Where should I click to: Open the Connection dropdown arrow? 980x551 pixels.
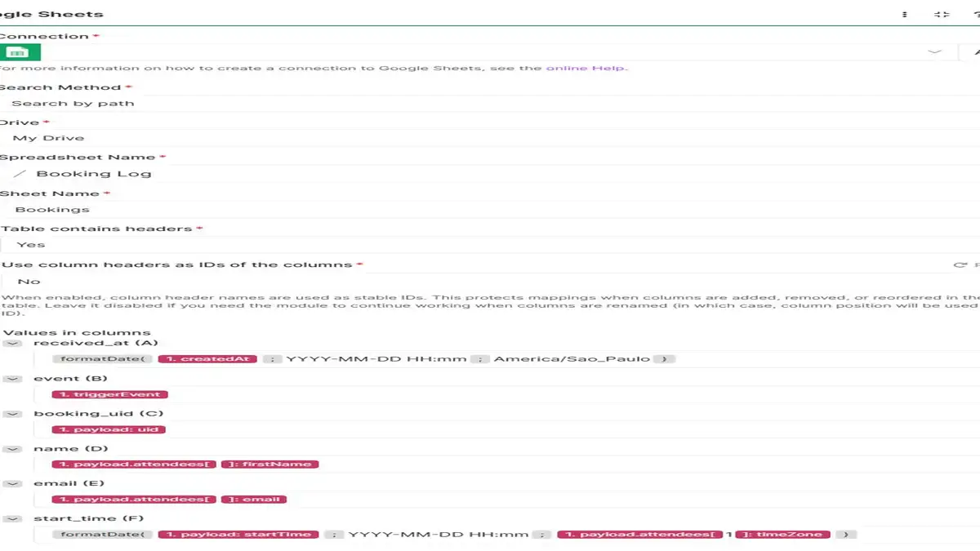coord(935,52)
